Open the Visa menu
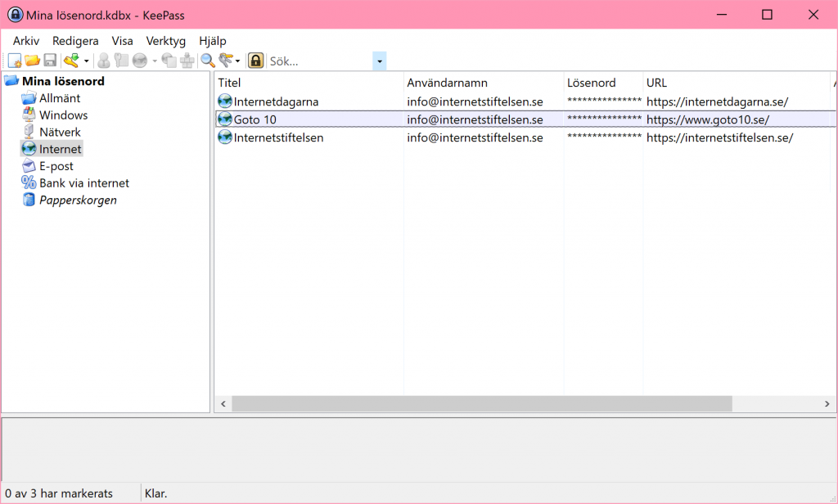The width and height of the screenshot is (838, 504). click(123, 41)
